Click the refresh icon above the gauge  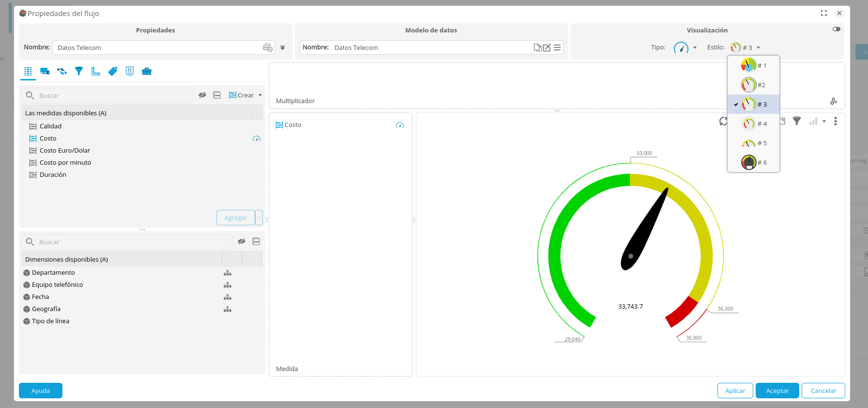723,121
